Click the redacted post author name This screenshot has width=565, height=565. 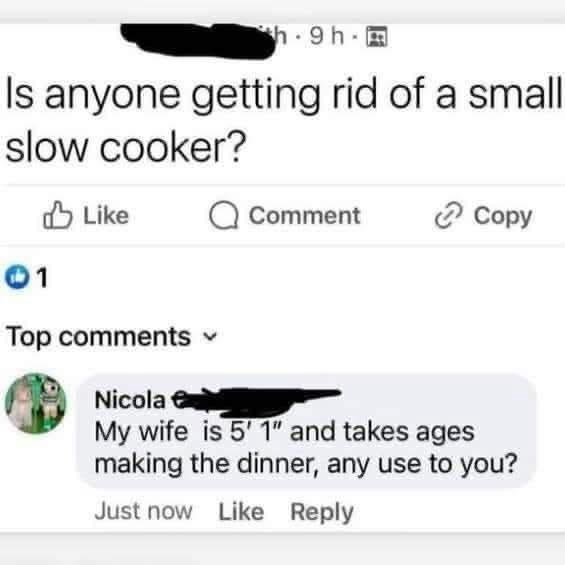[198, 40]
